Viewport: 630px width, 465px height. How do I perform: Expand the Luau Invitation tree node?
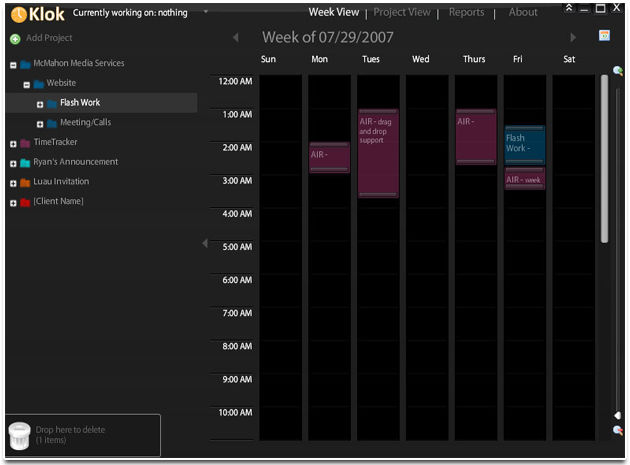click(x=13, y=183)
